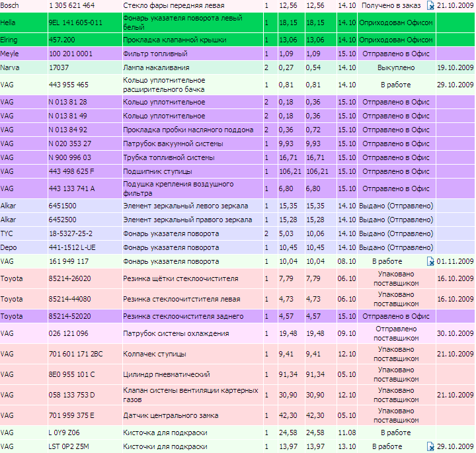Screen dimensions: 476x453
Task: Select delivery date 30.10.2009
Action: (x=456, y=333)
